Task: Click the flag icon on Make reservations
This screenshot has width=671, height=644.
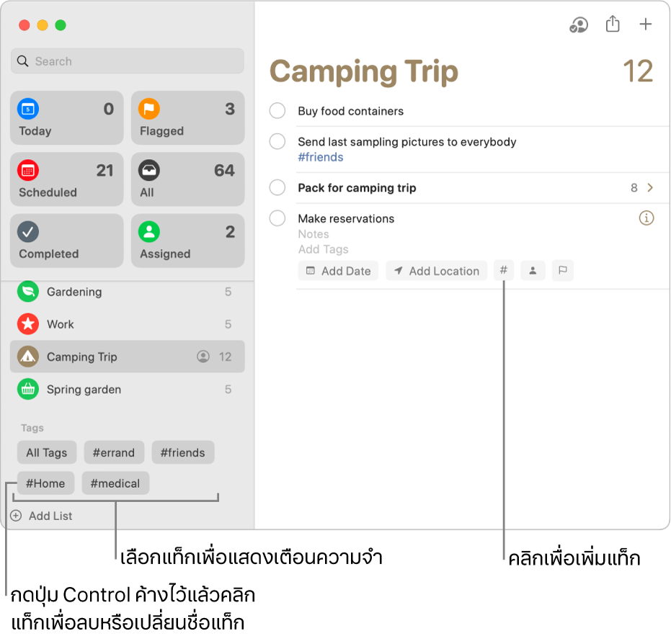Action: (x=563, y=271)
